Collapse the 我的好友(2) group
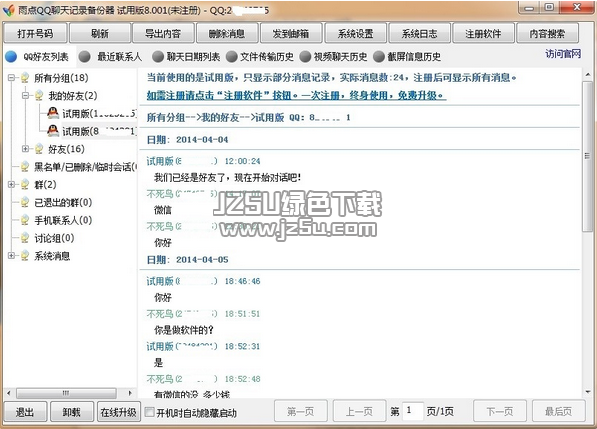 (26, 96)
